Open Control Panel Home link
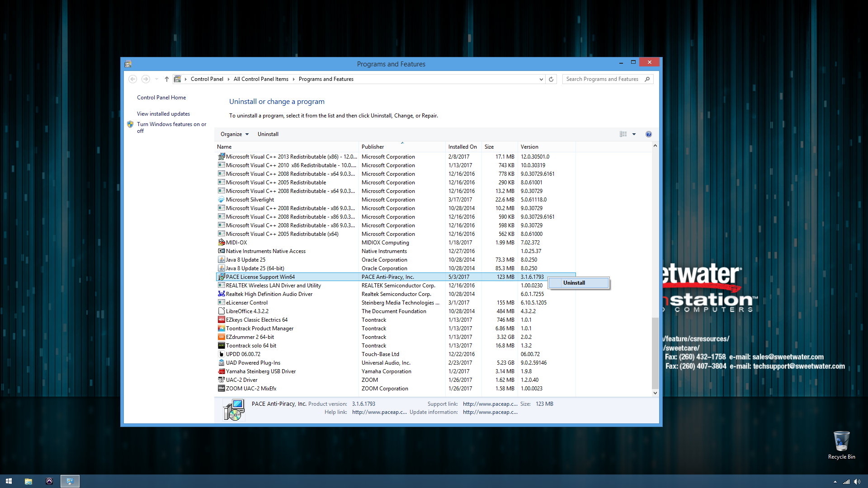 [160, 98]
